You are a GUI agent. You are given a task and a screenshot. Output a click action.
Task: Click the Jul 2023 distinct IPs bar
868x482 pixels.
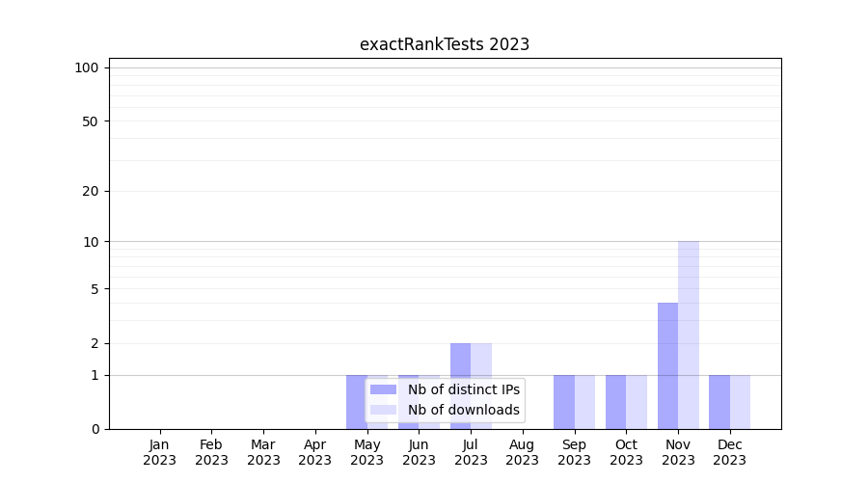(460, 386)
